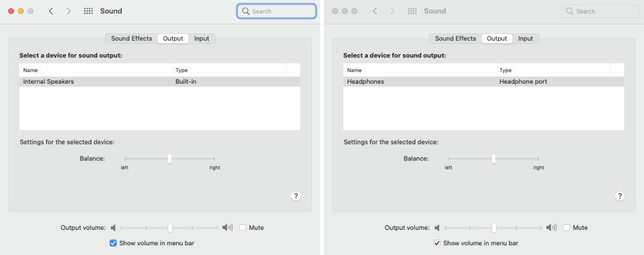The width and height of the screenshot is (644, 255).
Task: Click the back arrow in the left Sound window
Action: point(51,11)
